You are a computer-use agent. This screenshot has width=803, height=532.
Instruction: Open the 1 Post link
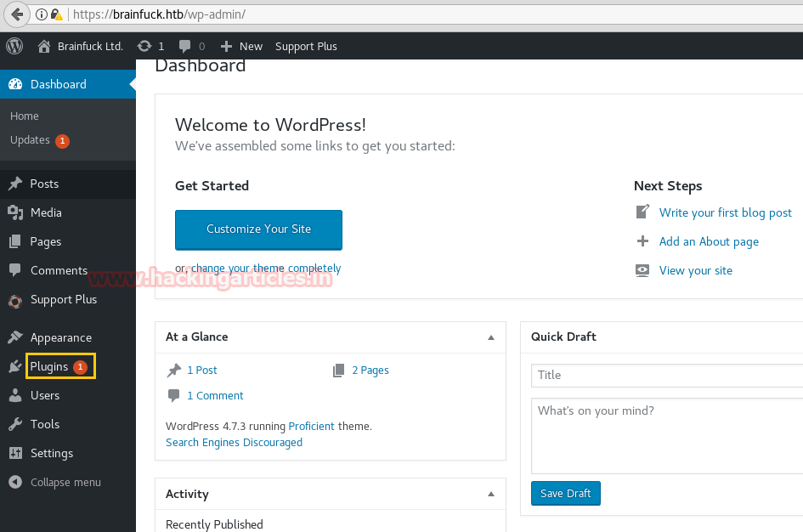point(201,371)
